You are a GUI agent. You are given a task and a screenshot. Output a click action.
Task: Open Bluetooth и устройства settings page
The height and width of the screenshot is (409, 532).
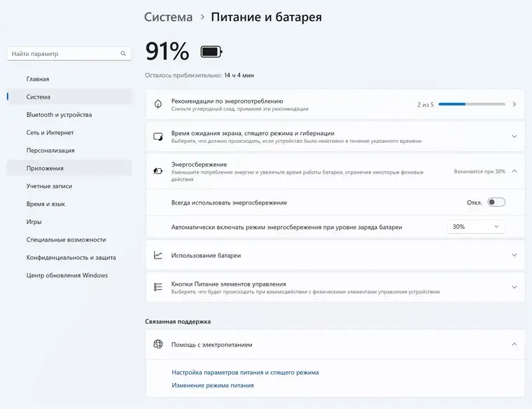(x=59, y=115)
